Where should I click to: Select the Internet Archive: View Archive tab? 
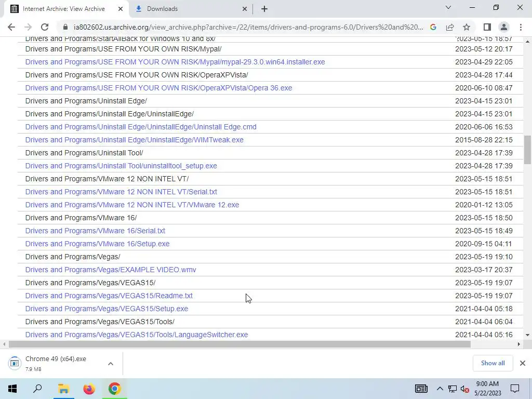64,9
